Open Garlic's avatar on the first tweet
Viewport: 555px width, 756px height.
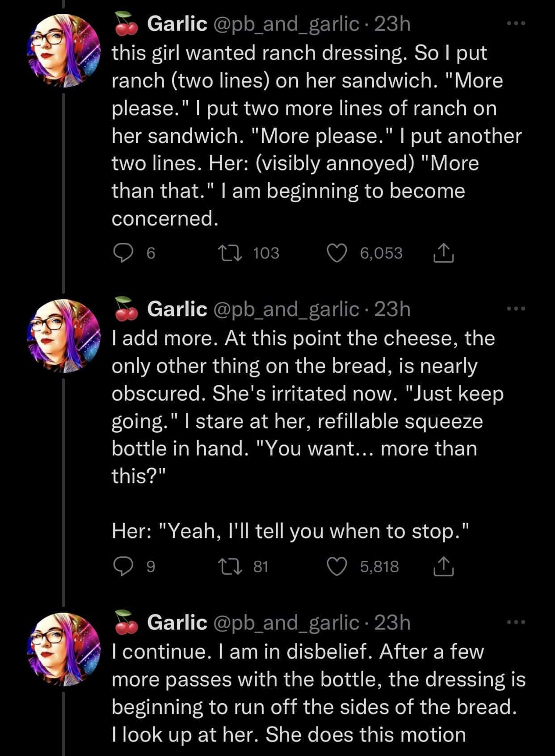(x=64, y=50)
